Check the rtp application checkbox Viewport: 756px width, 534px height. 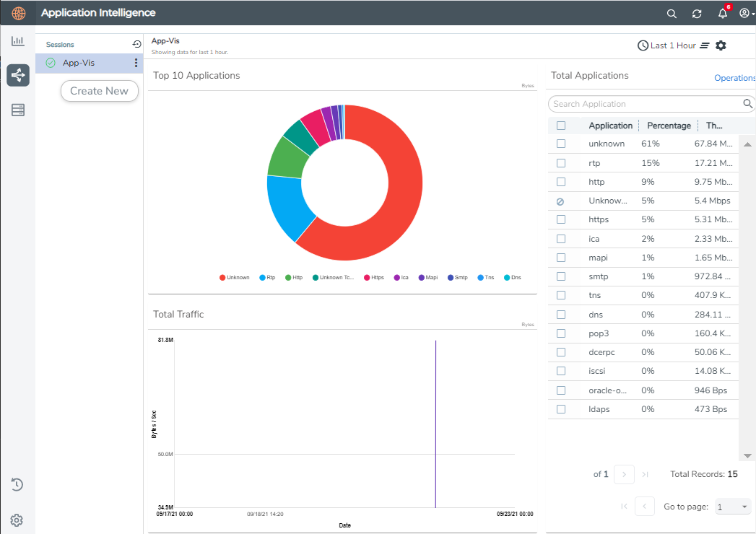click(x=561, y=163)
